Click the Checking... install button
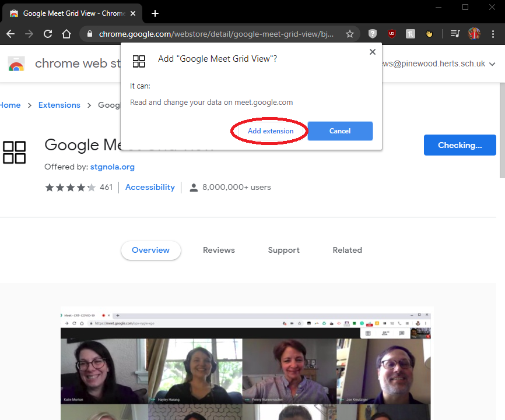Image resolution: width=505 pixels, height=420 pixels. (x=460, y=145)
